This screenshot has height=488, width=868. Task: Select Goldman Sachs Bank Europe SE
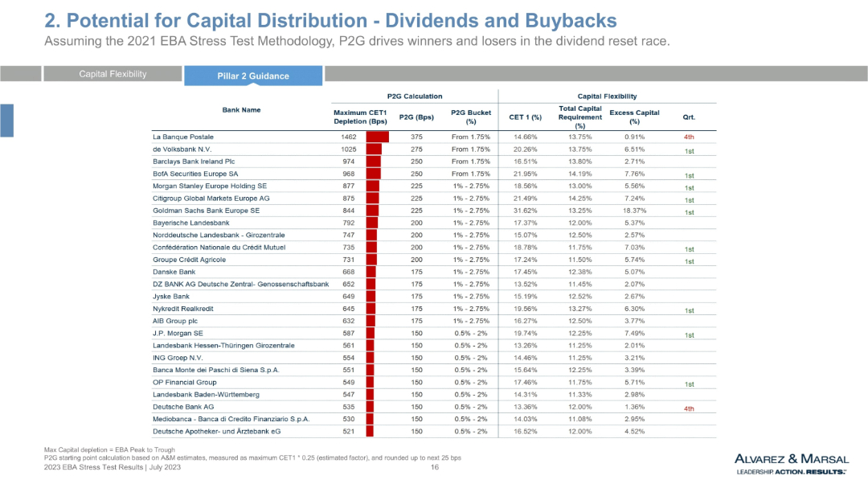[x=206, y=211]
